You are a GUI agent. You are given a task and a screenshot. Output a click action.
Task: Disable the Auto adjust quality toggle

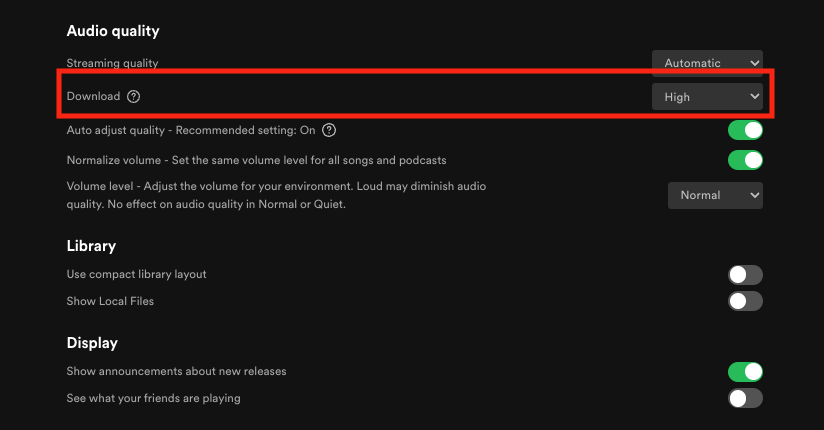[745, 130]
